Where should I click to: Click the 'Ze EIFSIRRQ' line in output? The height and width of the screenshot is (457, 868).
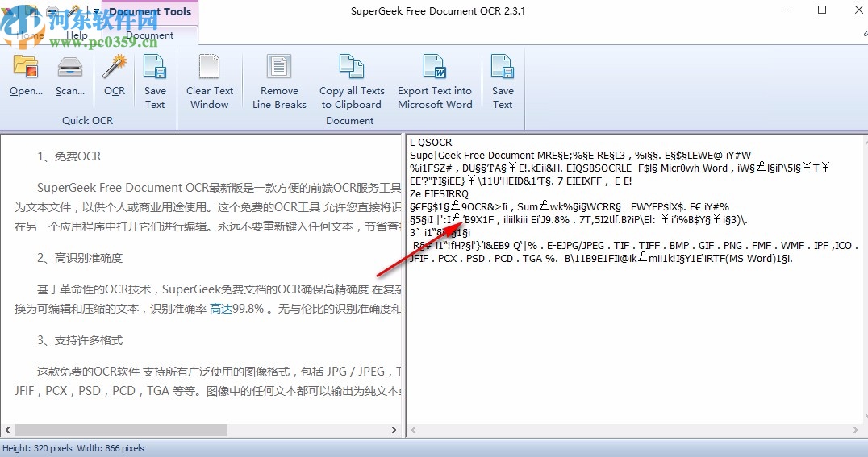tap(439, 193)
